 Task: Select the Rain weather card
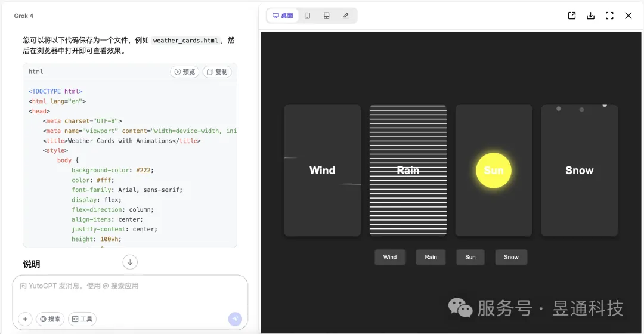click(x=408, y=170)
